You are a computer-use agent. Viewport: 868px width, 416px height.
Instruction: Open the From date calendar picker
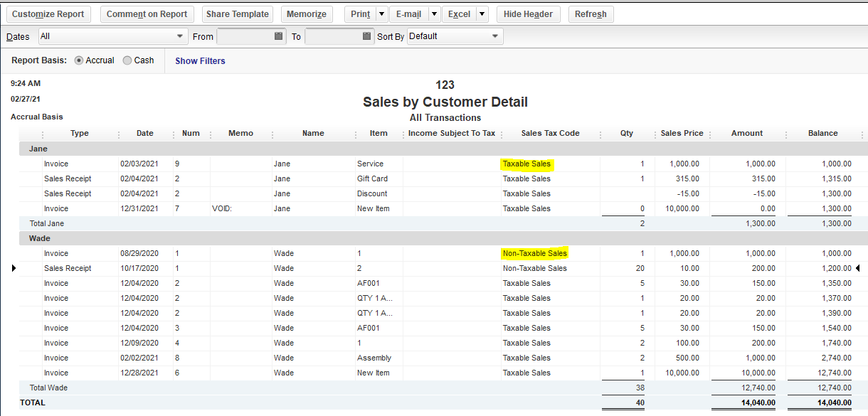pyautogui.click(x=277, y=36)
